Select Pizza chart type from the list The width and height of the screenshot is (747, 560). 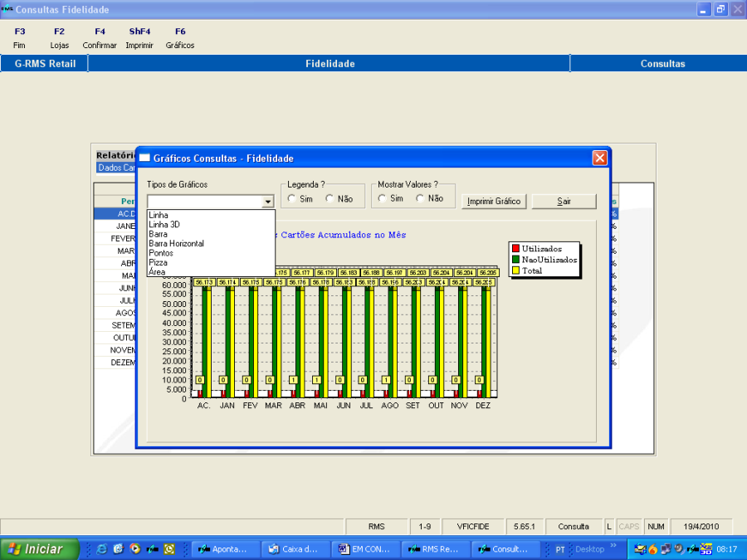coord(158,262)
